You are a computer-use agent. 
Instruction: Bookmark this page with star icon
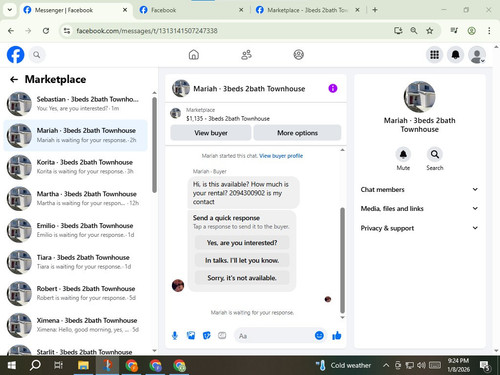(430, 31)
